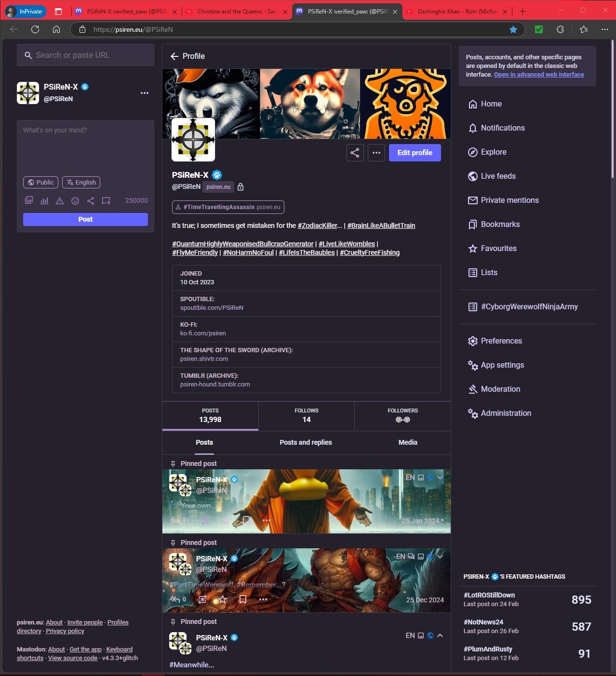Reply to the 25 Dec 2024 pinned post
Viewport: 616px width, 676px height.
175,599
